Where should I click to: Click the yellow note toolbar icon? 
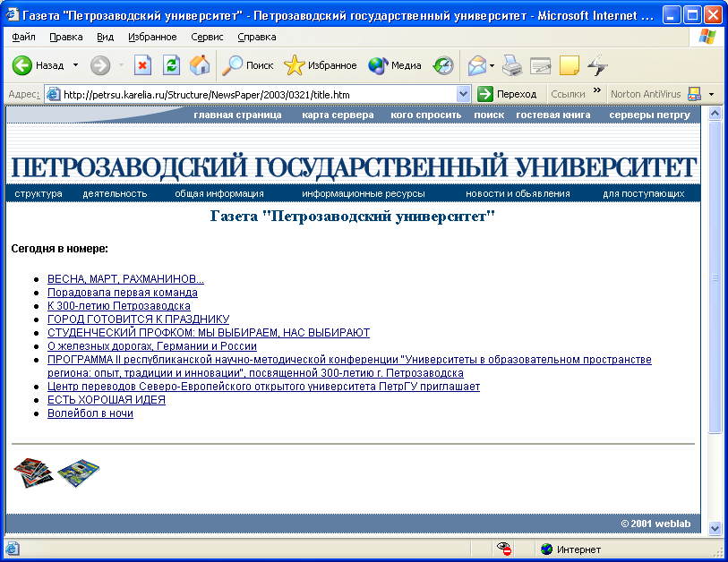570,65
